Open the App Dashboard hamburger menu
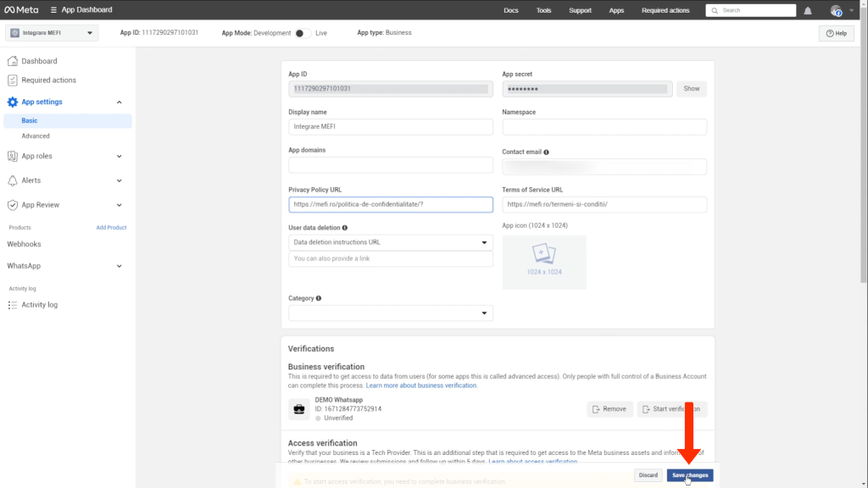The width and height of the screenshot is (868, 488). 53,10
